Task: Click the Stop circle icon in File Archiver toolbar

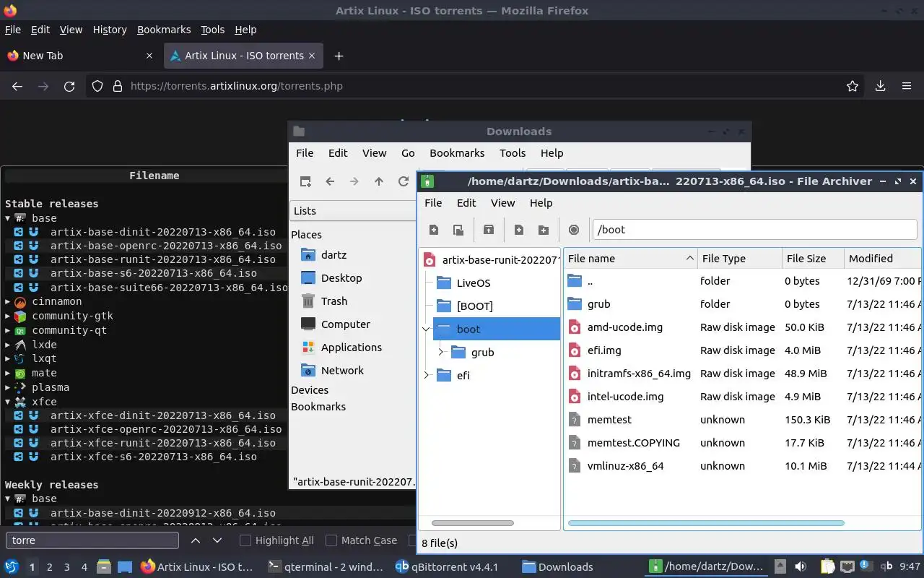Action: pos(574,230)
